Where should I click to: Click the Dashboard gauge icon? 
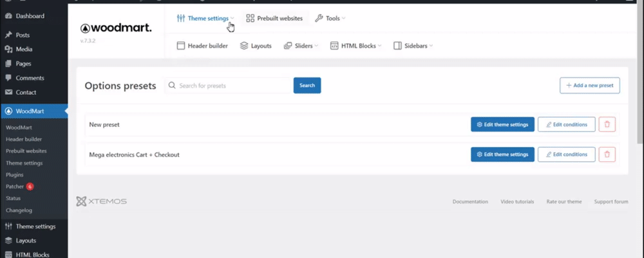[8, 16]
